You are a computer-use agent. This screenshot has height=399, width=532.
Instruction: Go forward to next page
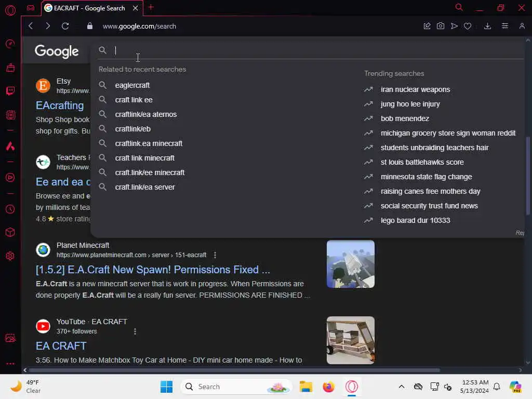[x=48, y=26]
